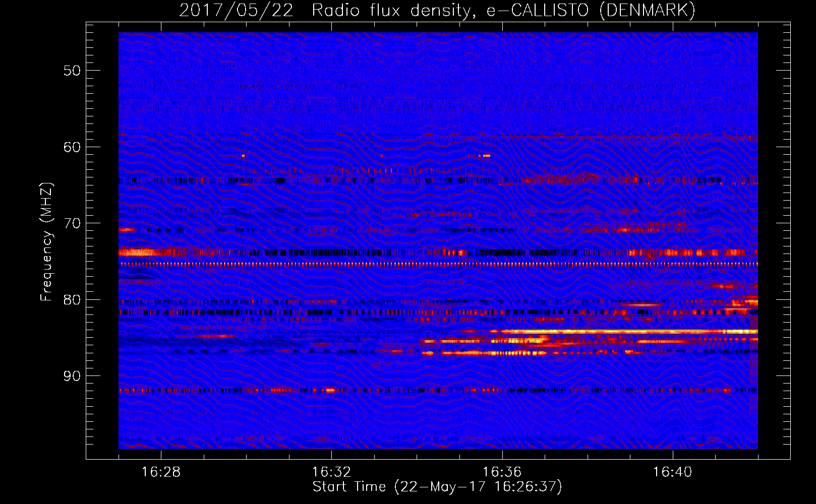The height and width of the screenshot is (504, 816).
Task: Click the 'Start Time (22-May-17 16:26:37)' label
Action: point(437,487)
